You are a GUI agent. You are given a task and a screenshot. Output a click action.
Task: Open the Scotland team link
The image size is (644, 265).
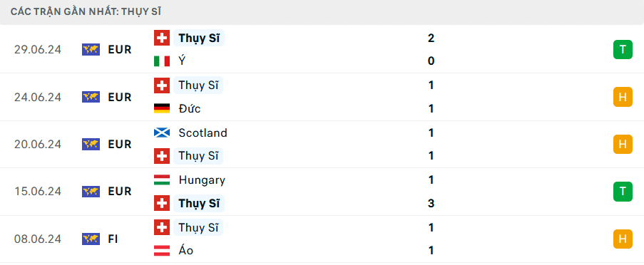click(x=203, y=133)
